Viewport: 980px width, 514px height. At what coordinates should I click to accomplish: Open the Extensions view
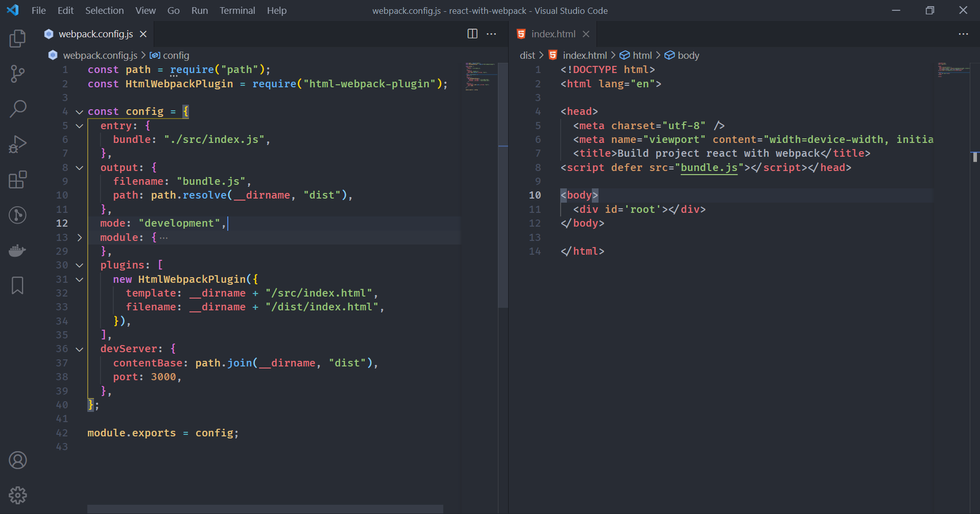coord(18,180)
